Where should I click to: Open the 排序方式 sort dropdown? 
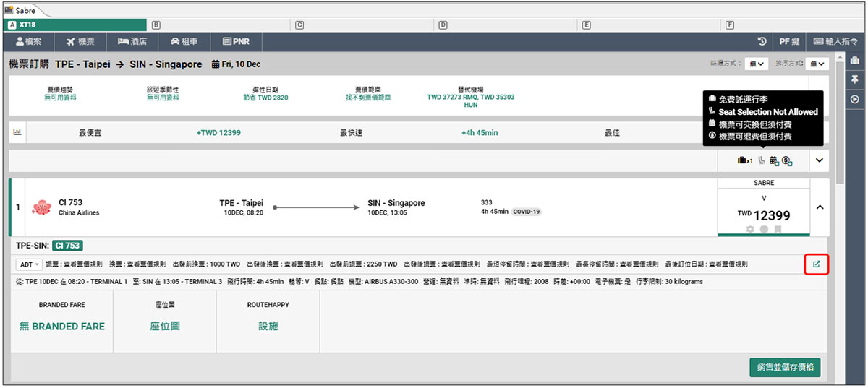tap(817, 64)
